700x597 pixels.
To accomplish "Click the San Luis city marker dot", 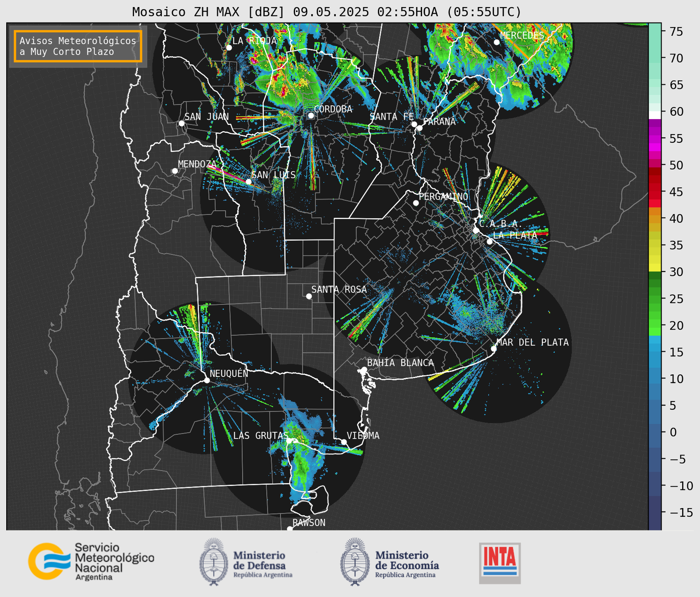I will pos(249,182).
